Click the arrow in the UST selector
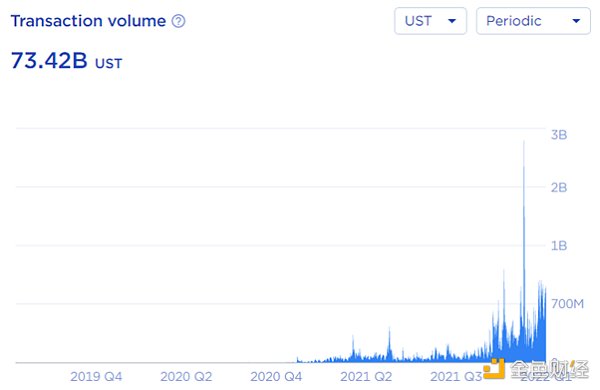The image size is (600, 390). point(452,21)
